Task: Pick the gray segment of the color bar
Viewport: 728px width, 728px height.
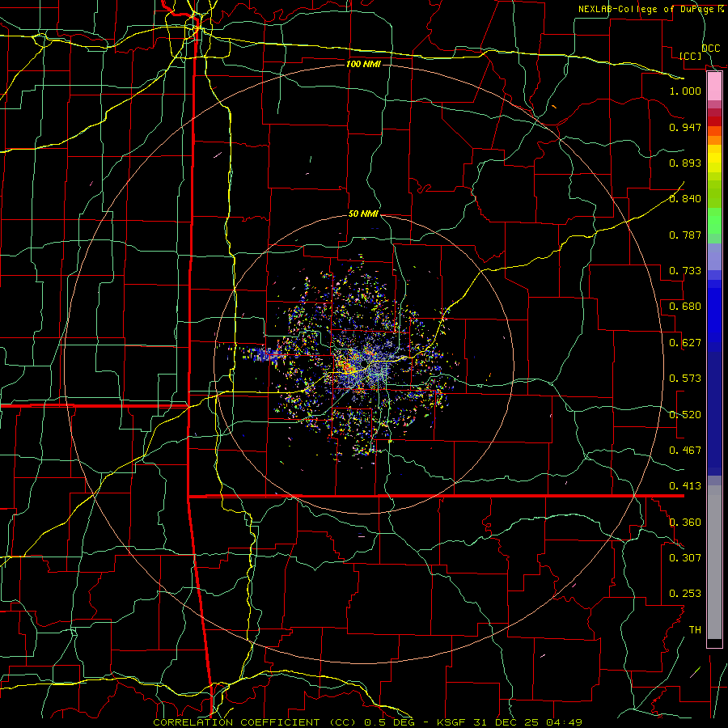Action: (714, 562)
